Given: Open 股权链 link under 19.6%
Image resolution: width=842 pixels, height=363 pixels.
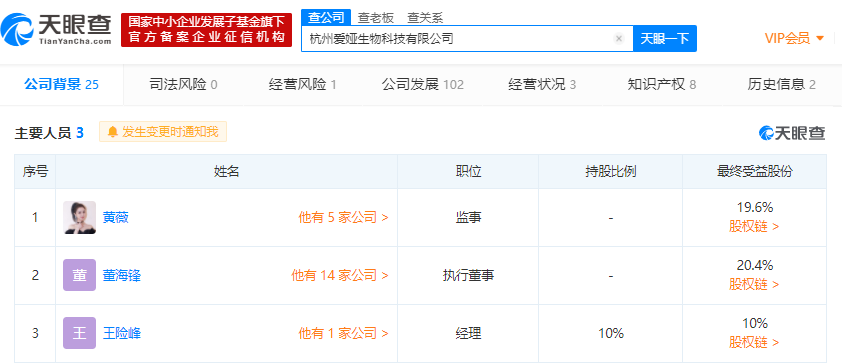Looking at the screenshot, I should (x=754, y=227).
